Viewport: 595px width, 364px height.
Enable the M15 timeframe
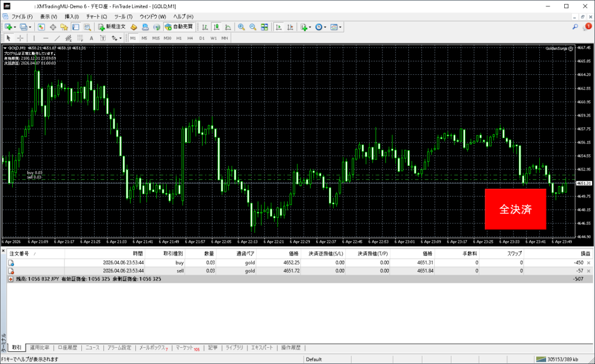pyautogui.click(x=156, y=38)
